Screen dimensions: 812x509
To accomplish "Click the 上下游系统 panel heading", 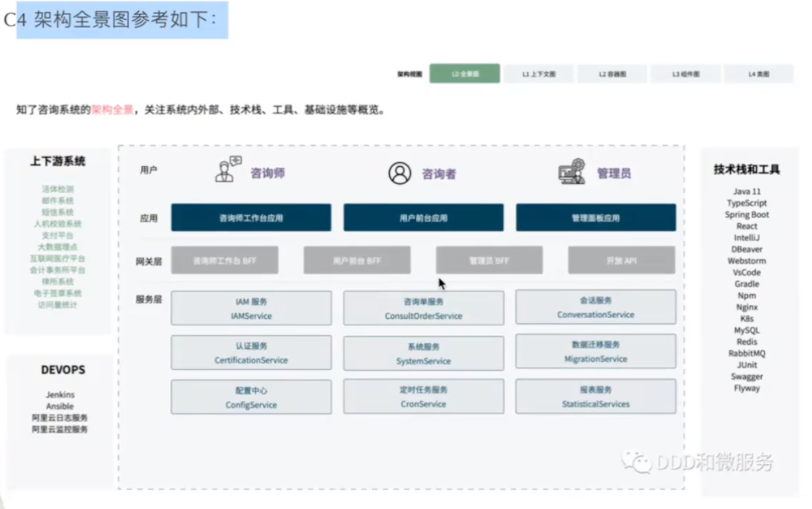I will [58, 161].
